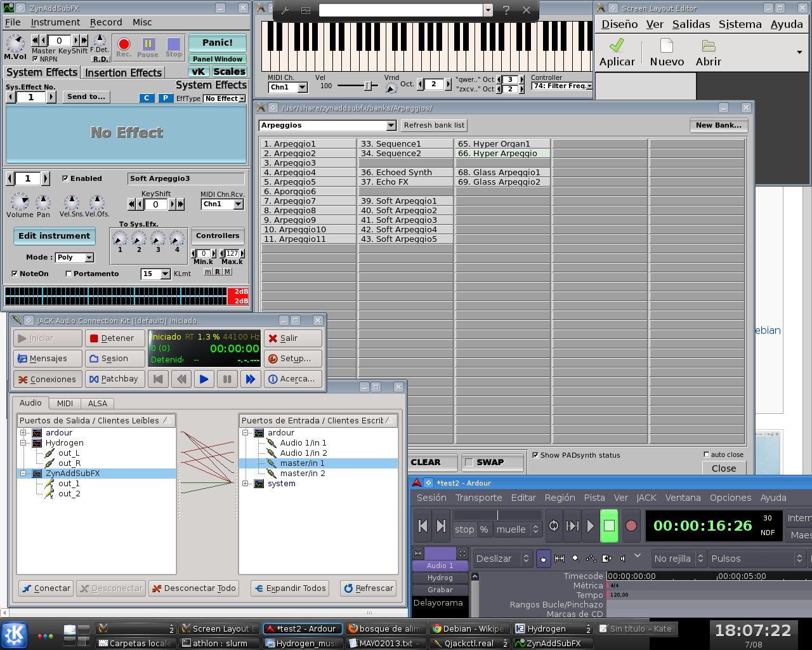Expand the Hydrogen client in output ports

(24, 443)
